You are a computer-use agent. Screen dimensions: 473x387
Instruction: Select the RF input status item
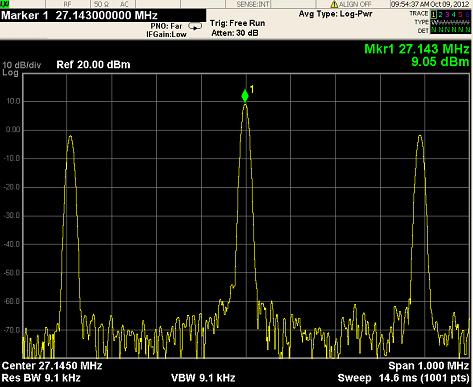(67, 4)
